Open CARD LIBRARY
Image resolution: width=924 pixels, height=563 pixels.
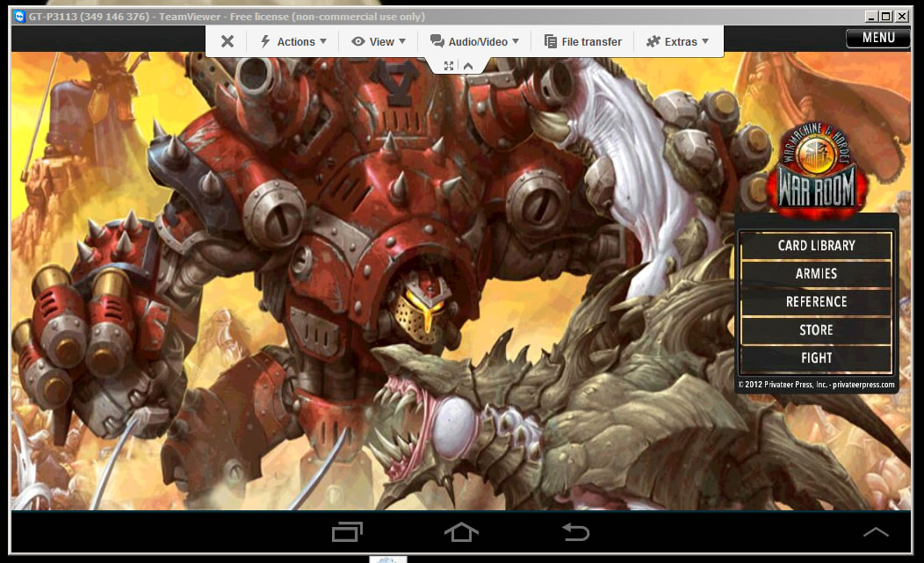tap(816, 245)
